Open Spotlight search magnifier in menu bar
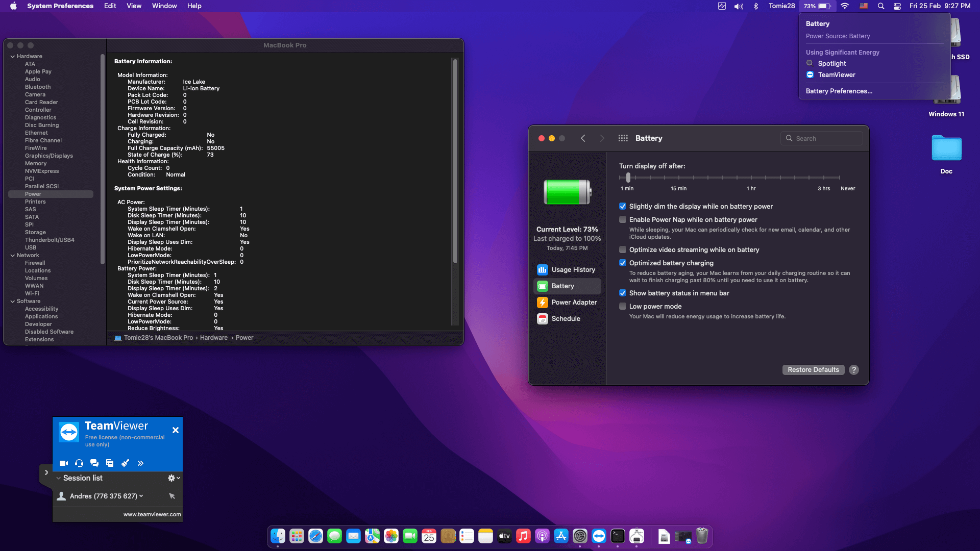The height and width of the screenshot is (551, 980). coord(880,6)
